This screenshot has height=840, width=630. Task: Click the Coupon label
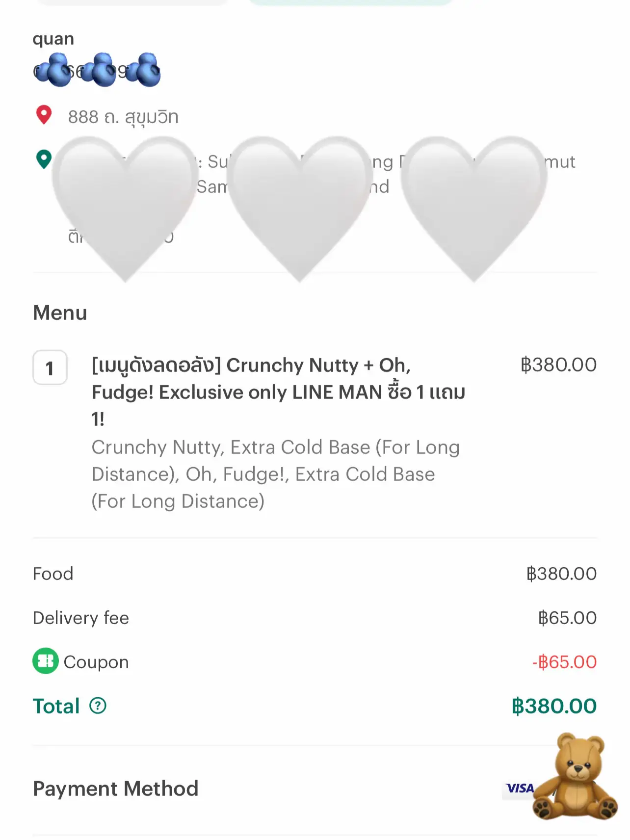click(96, 662)
